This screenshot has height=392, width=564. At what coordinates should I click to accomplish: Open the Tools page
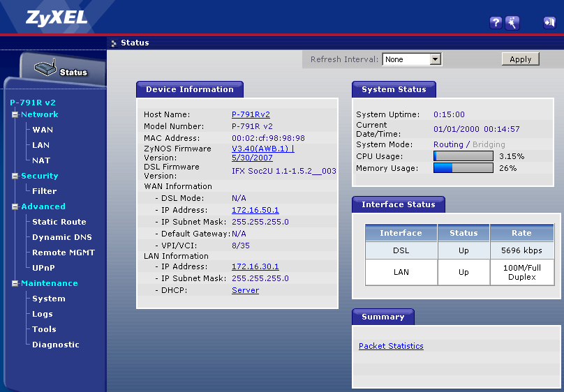point(44,329)
